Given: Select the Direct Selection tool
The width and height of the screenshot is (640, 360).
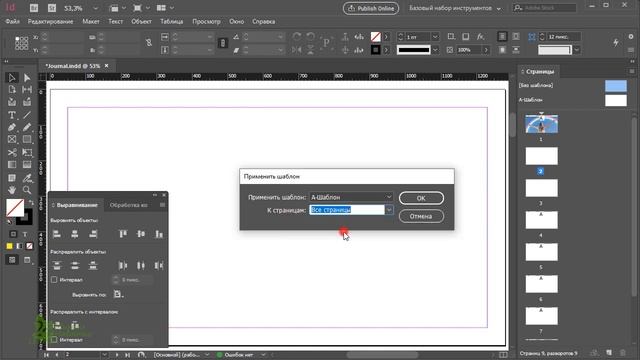Looking at the screenshot, I should point(27,78).
